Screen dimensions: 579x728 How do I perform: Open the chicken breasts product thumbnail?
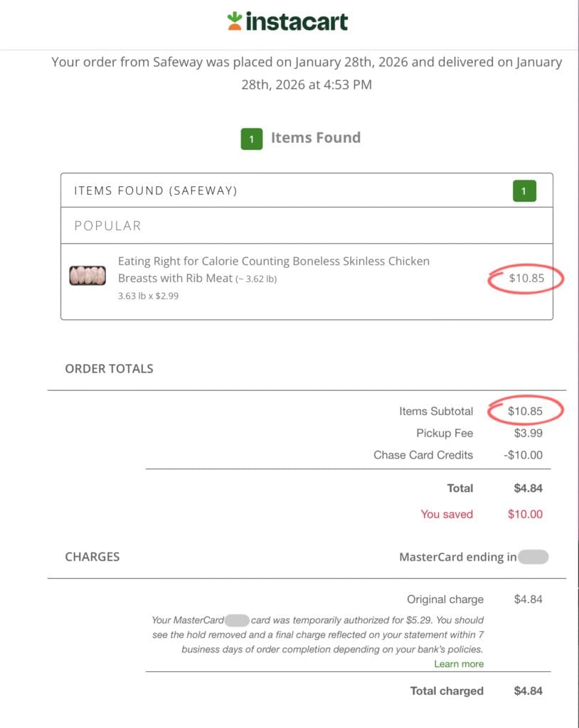pos(87,275)
